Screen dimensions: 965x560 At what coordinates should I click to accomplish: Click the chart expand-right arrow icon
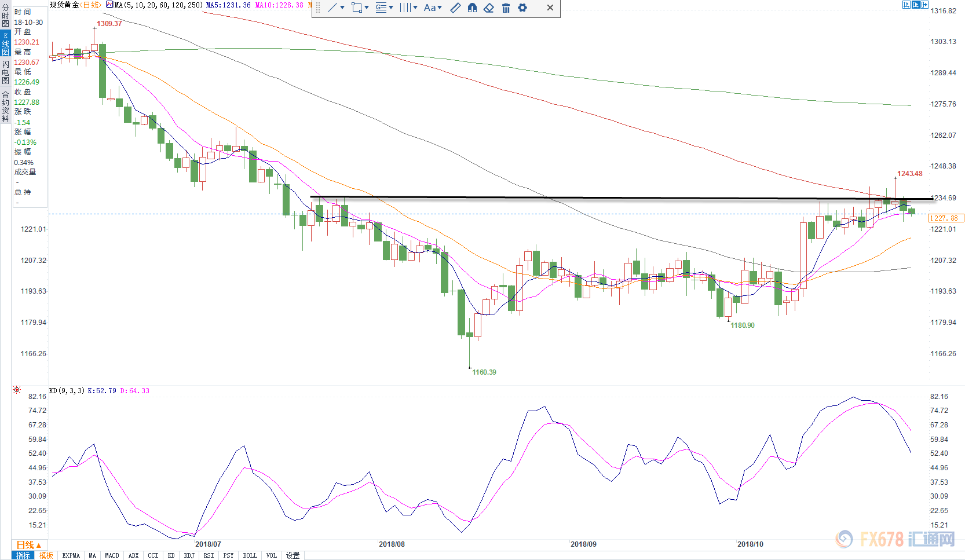click(x=925, y=4)
